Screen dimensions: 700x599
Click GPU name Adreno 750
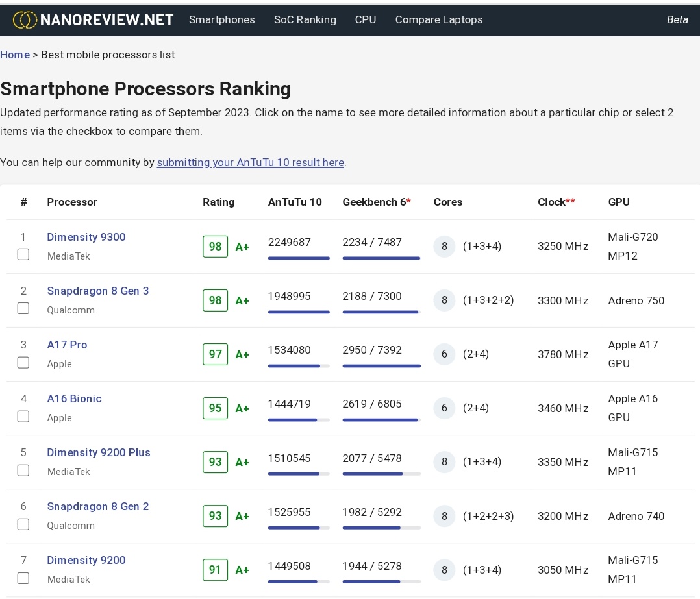click(x=636, y=300)
